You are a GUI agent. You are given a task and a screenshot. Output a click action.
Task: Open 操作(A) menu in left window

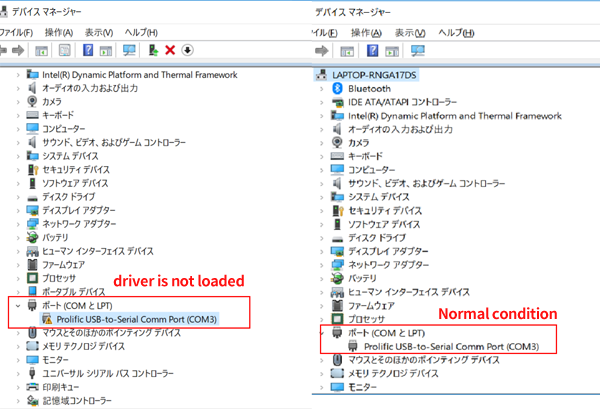pos(59,33)
